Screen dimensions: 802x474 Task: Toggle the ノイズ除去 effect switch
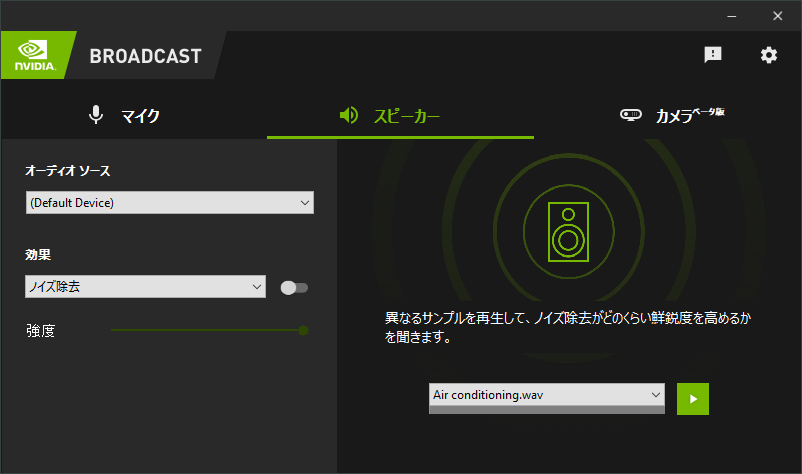tap(294, 288)
